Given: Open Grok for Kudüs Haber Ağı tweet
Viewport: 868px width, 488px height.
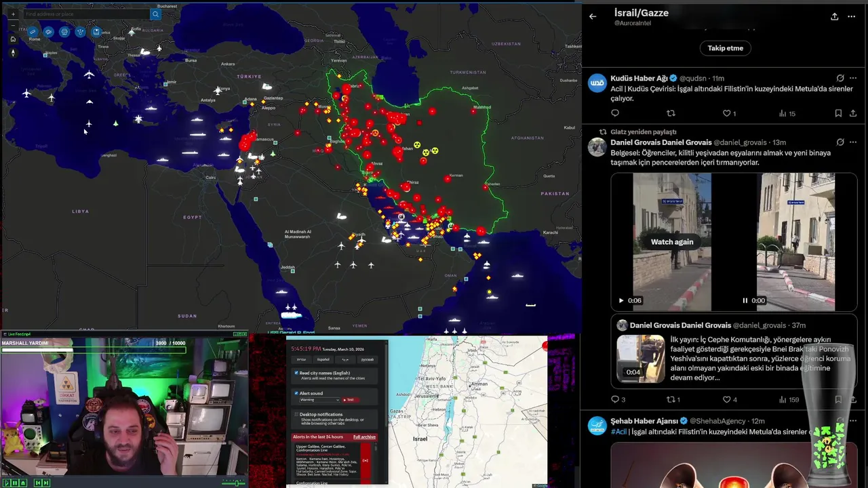Looking at the screenshot, I should 840,78.
